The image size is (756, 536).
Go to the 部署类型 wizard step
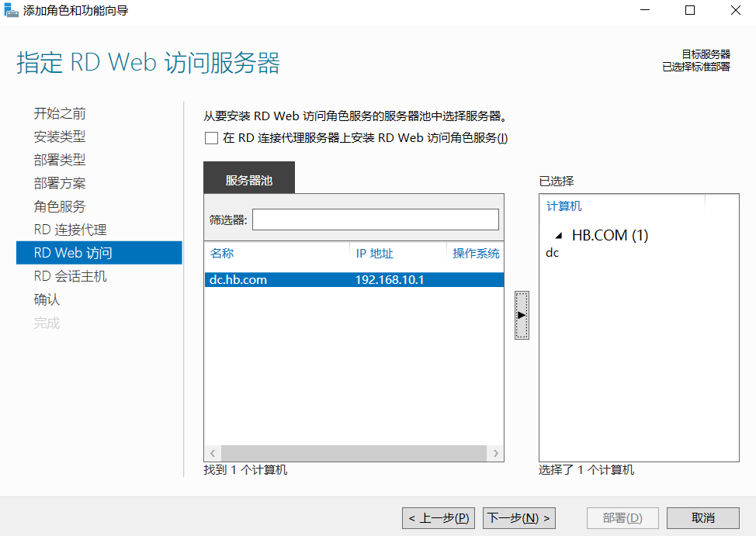(60, 160)
